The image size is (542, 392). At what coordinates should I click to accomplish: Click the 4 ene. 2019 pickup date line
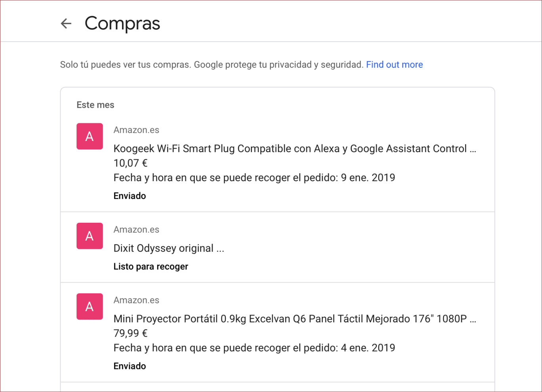coord(254,348)
